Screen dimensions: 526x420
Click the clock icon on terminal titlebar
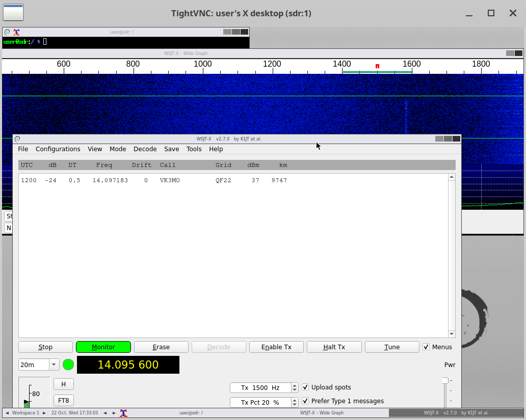pyautogui.click(x=6, y=32)
